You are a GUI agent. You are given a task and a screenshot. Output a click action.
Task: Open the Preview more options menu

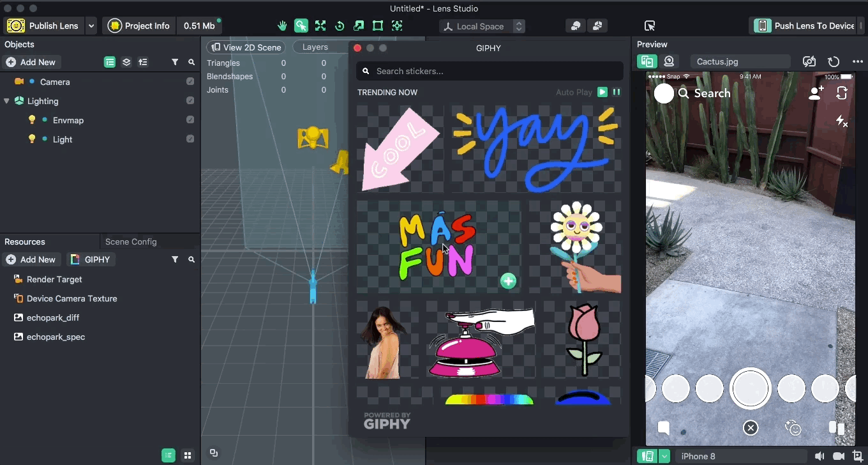tap(857, 61)
